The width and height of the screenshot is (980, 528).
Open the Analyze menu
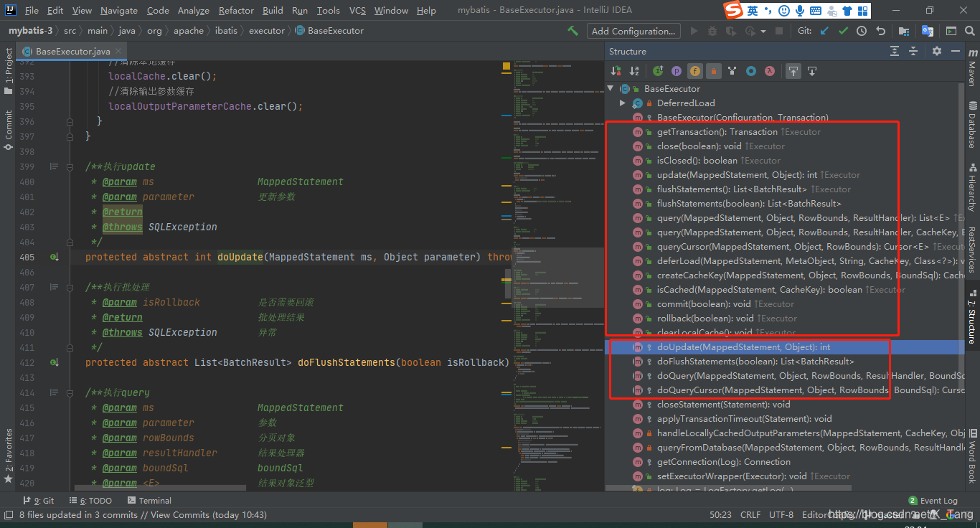point(194,10)
